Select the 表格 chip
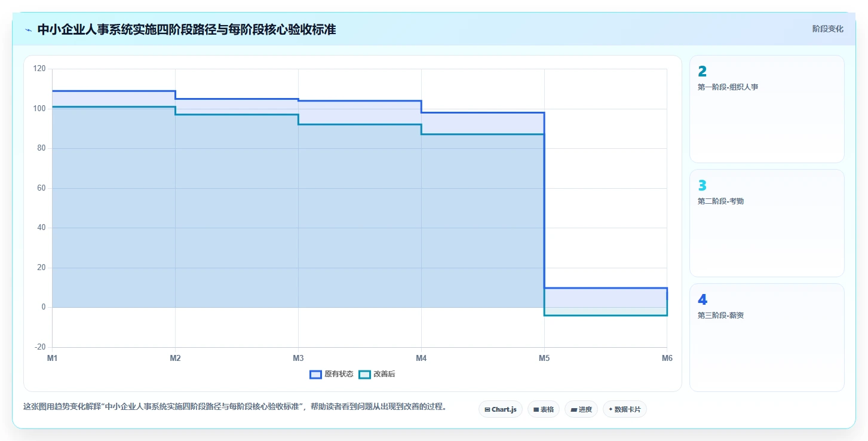Viewport: 868px width, 441px height. pos(544,409)
